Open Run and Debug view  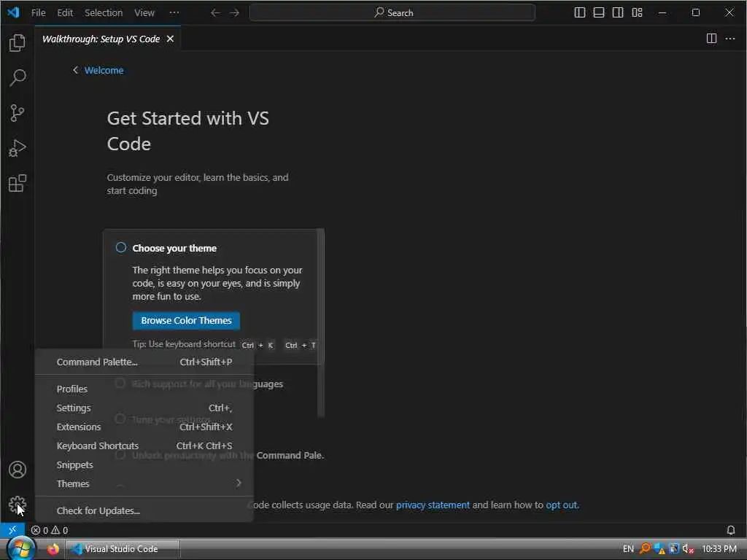(x=18, y=148)
